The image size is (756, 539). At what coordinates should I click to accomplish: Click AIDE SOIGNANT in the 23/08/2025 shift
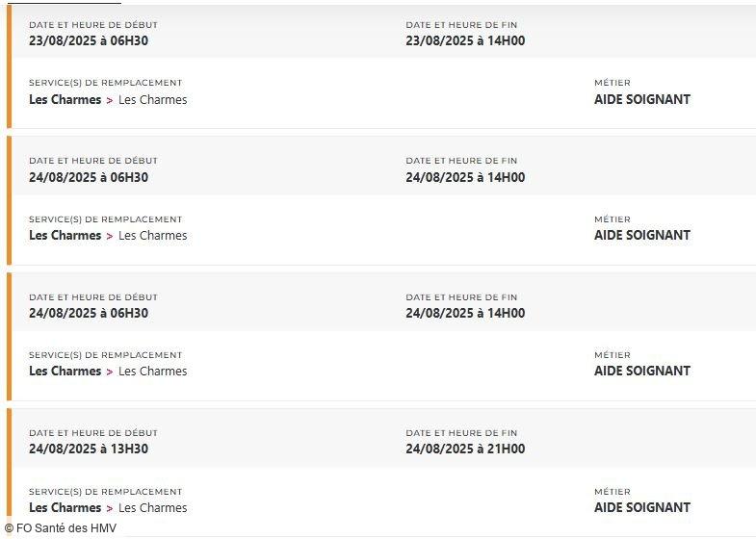click(x=641, y=99)
